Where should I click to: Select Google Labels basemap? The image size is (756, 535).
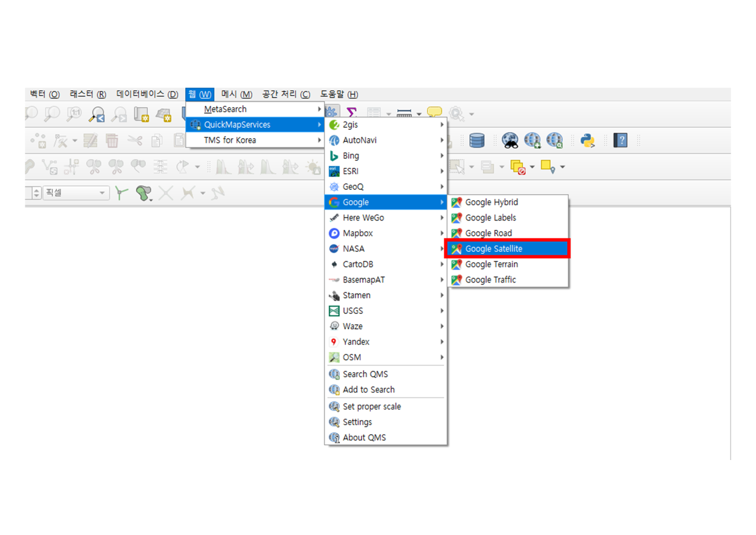508,218
